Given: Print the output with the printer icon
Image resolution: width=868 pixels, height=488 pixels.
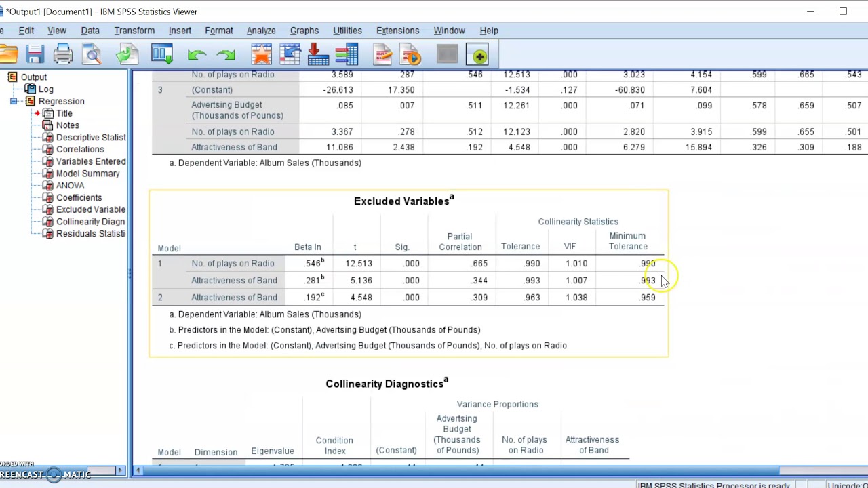Looking at the screenshot, I should click(63, 55).
